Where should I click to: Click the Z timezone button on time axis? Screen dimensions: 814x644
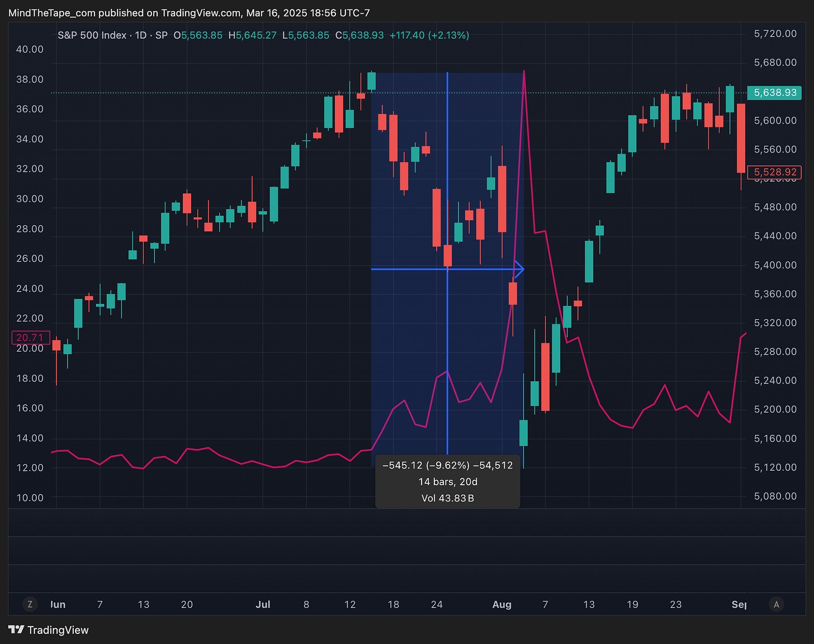pos(30,604)
